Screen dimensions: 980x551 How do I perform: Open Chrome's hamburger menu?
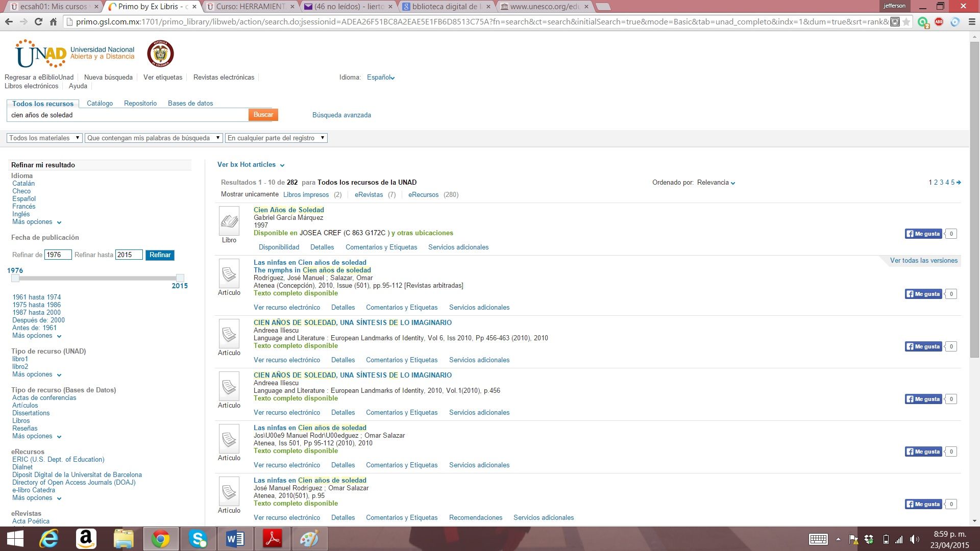[x=971, y=21]
